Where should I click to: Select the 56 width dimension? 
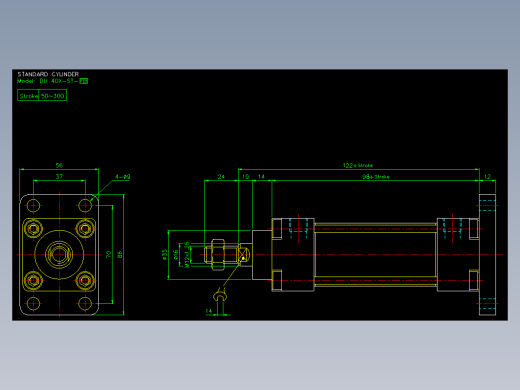tap(59, 165)
